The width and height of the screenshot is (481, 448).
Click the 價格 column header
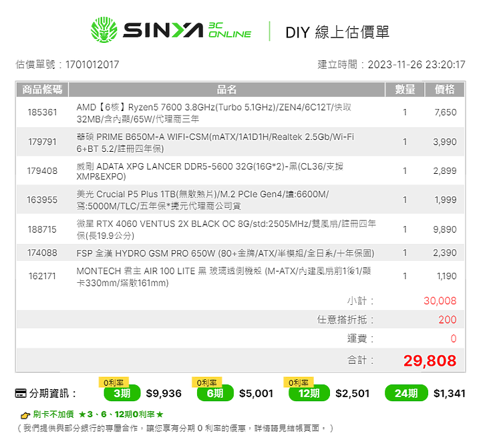[444, 90]
